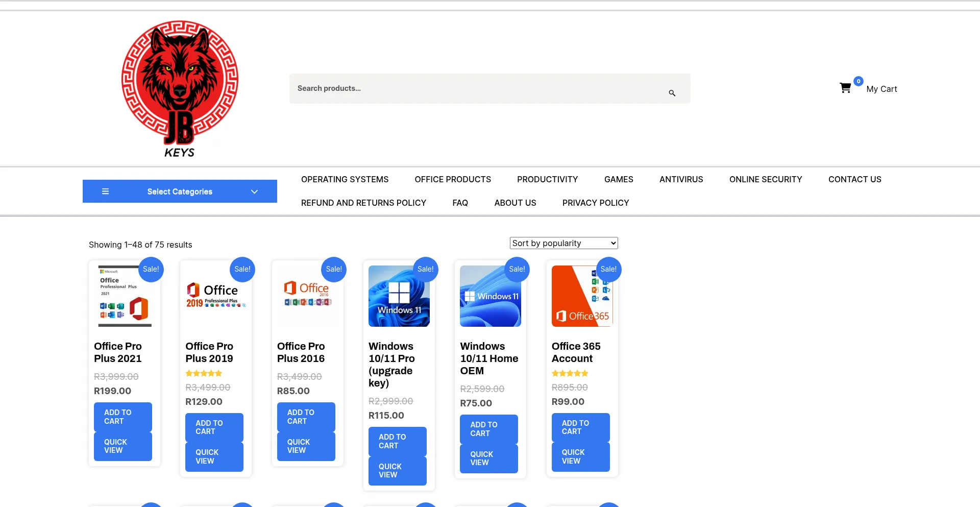Click the chevron arrow on Select Categories
This screenshot has width=980, height=507.
tap(254, 191)
